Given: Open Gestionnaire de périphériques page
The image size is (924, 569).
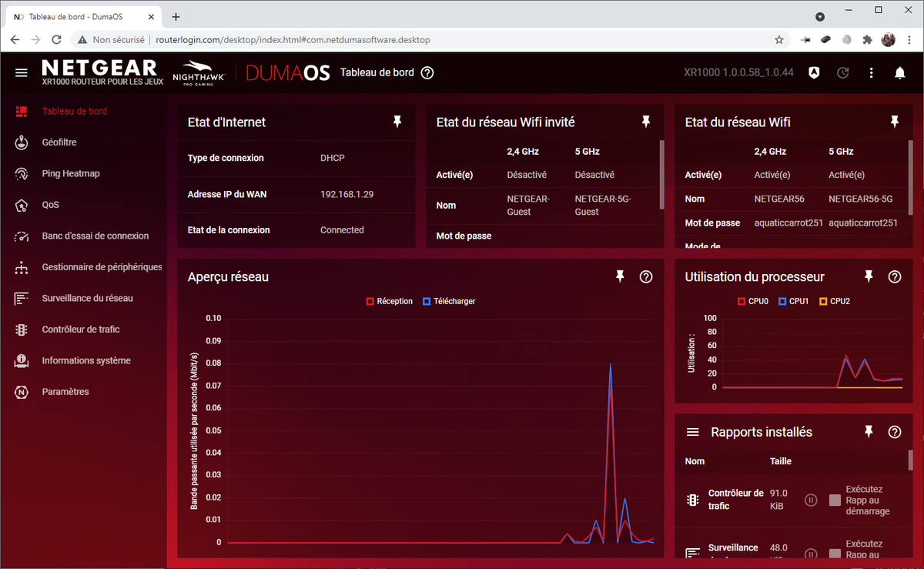Looking at the screenshot, I should click(102, 267).
